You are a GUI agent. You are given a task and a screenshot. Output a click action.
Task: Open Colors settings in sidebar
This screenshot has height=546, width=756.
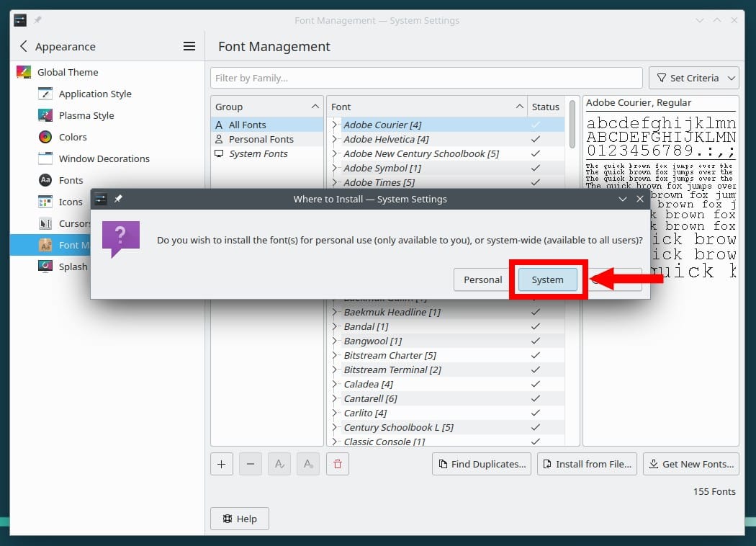[73, 137]
